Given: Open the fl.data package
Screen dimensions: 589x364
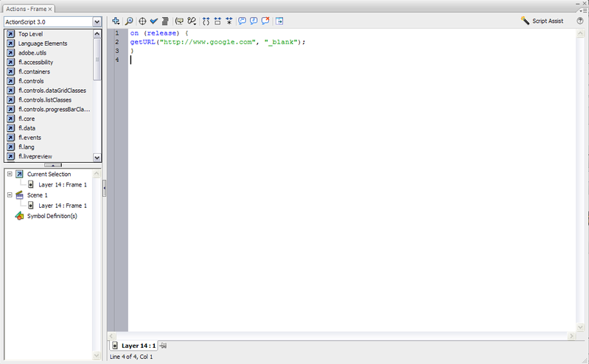Looking at the screenshot, I should [x=27, y=127].
